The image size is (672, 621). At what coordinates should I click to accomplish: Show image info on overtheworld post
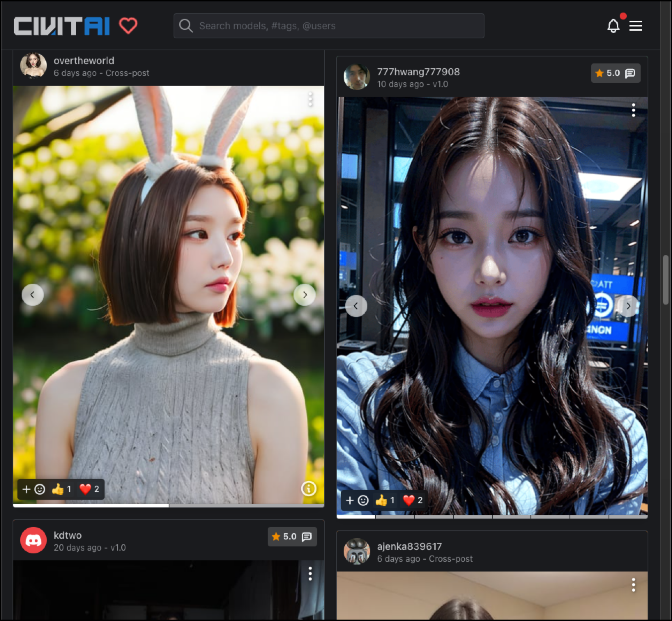(x=308, y=489)
